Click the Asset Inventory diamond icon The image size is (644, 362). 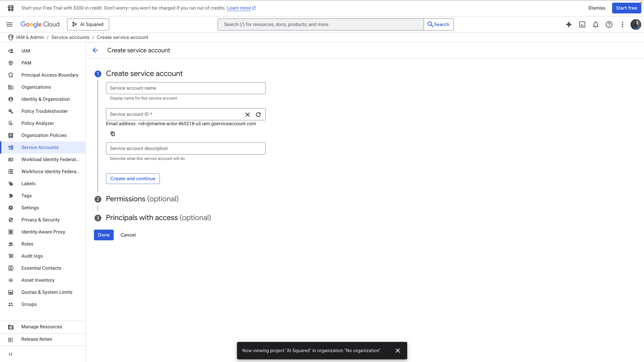pos(11,280)
